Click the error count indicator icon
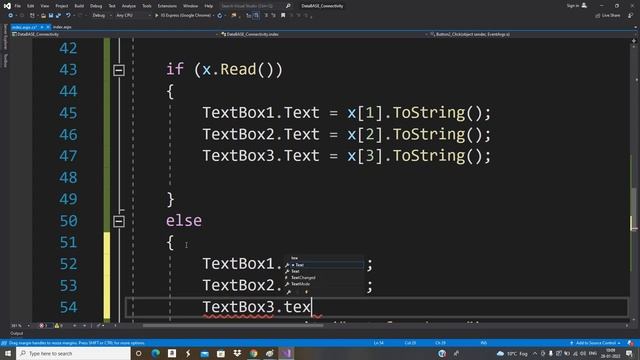 point(42,326)
